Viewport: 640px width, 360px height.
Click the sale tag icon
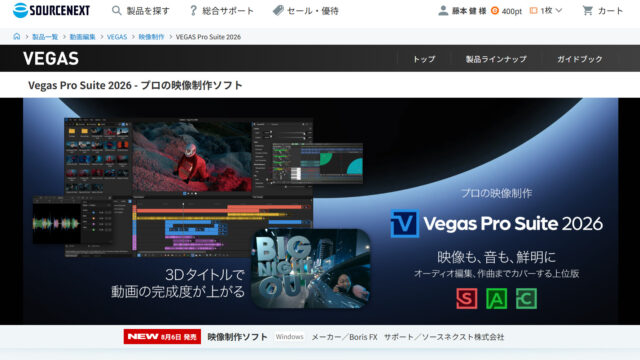click(x=278, y=11)
